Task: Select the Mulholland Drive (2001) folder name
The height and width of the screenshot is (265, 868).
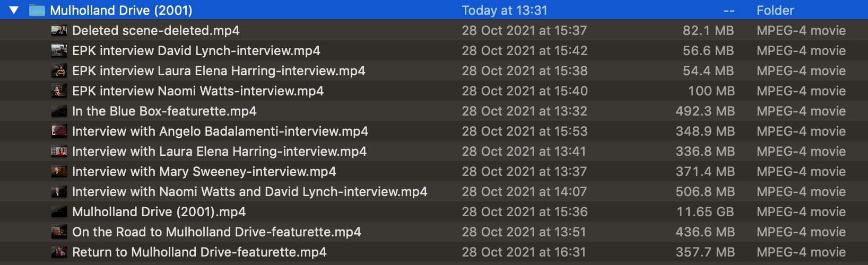Action: tap(121, 10)
